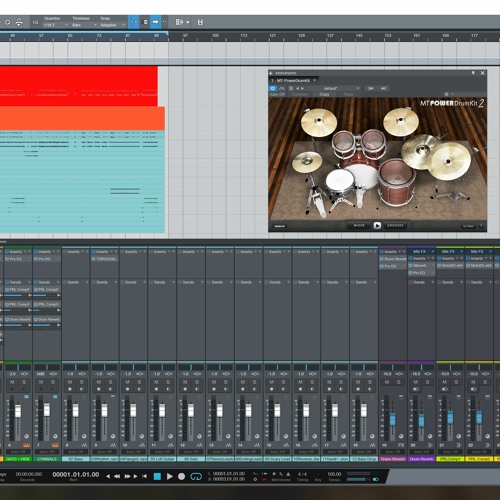Click the filmstrip video icon in the toolbar

pos(200,22)
